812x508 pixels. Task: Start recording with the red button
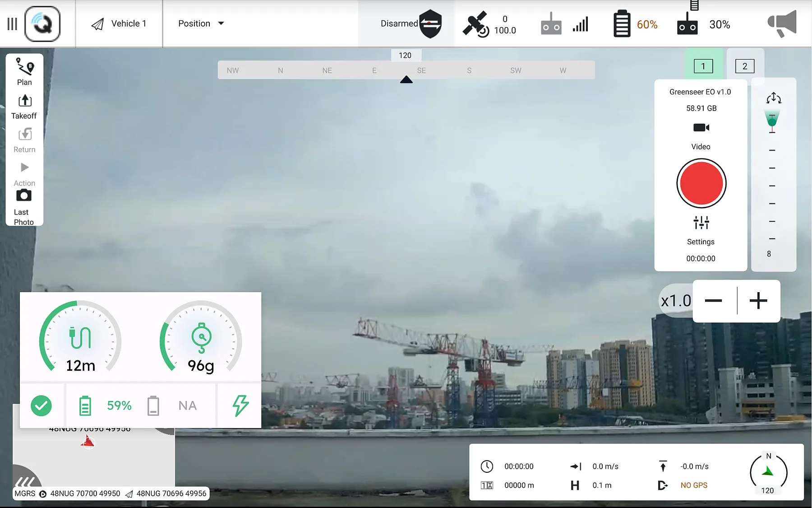click(701, 183)
